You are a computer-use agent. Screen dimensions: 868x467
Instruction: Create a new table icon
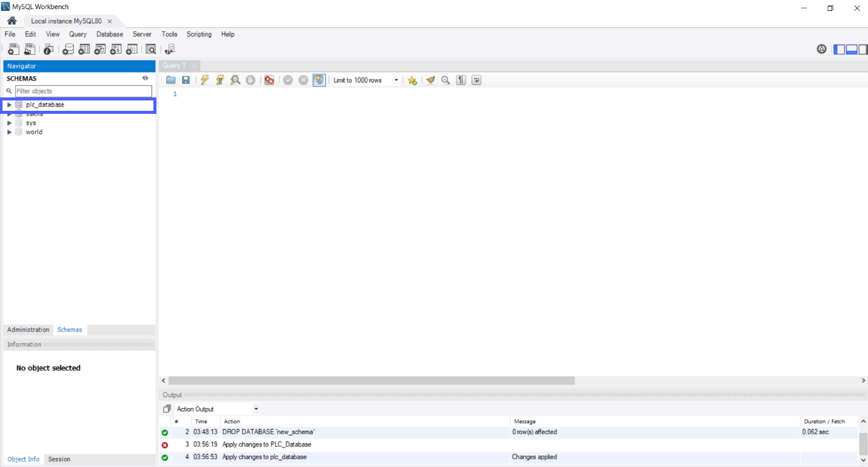(x=84, y=49)
